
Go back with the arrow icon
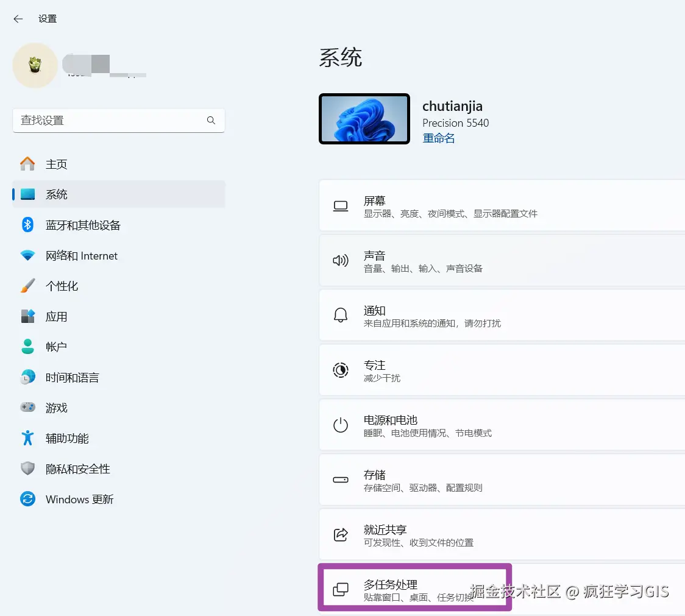click(18, 19)
